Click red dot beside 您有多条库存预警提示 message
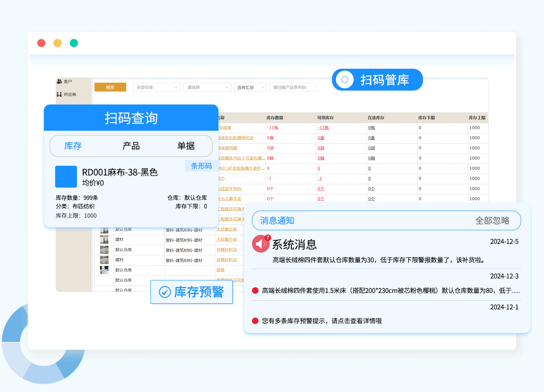The image size is (544, 392). (x=255, y=321)
